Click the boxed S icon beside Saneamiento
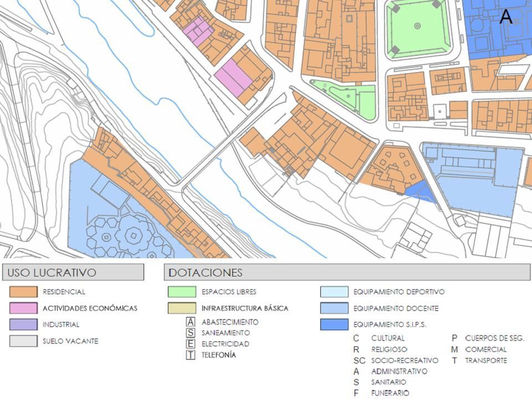This screenshot has height=399, width=532. point(191,333)
